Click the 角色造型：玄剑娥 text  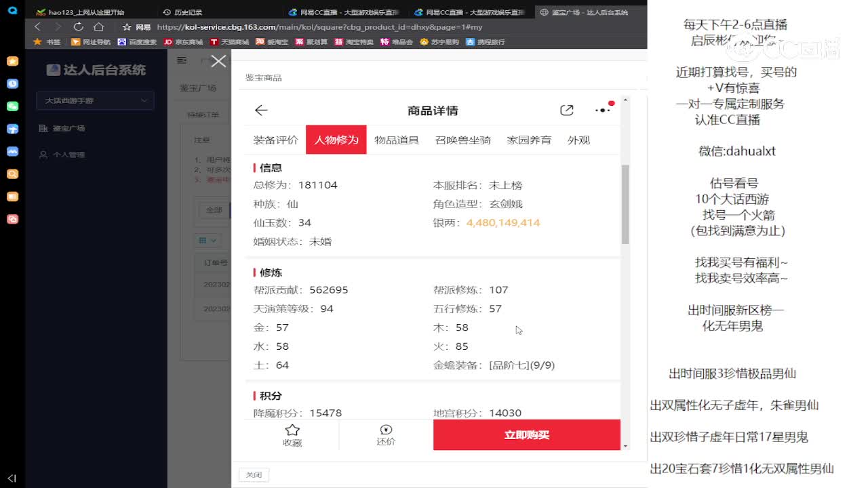(x=478, y=204)
